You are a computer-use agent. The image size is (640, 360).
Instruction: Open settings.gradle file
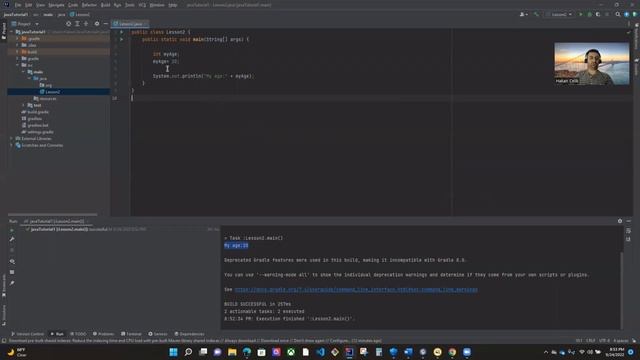(38, 132)
